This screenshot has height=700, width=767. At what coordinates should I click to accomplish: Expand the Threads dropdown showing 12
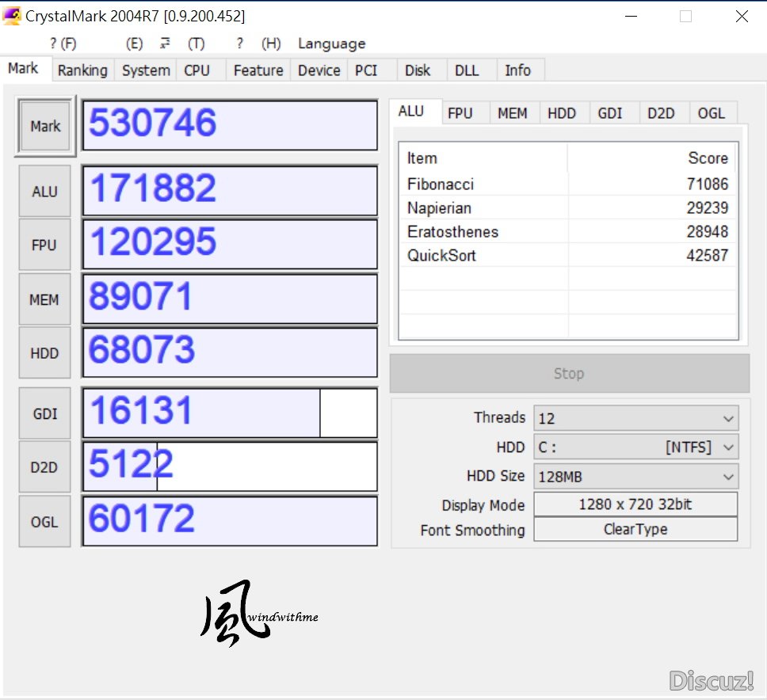pyautogui.click(x=636, y=418)
